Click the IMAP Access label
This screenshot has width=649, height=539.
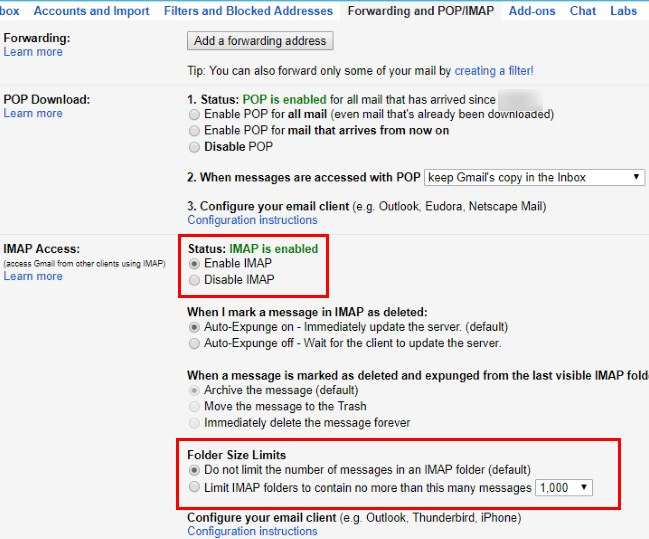point(41,249)
